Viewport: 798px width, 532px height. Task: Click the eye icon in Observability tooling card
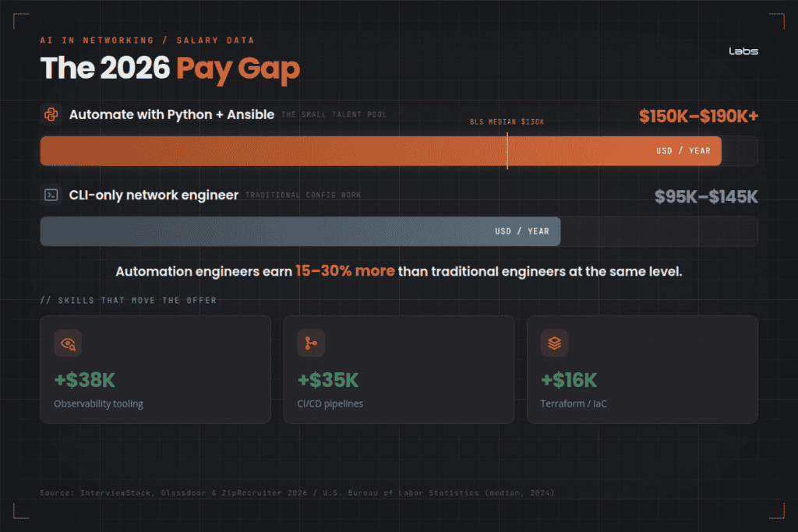coord(68,344)
